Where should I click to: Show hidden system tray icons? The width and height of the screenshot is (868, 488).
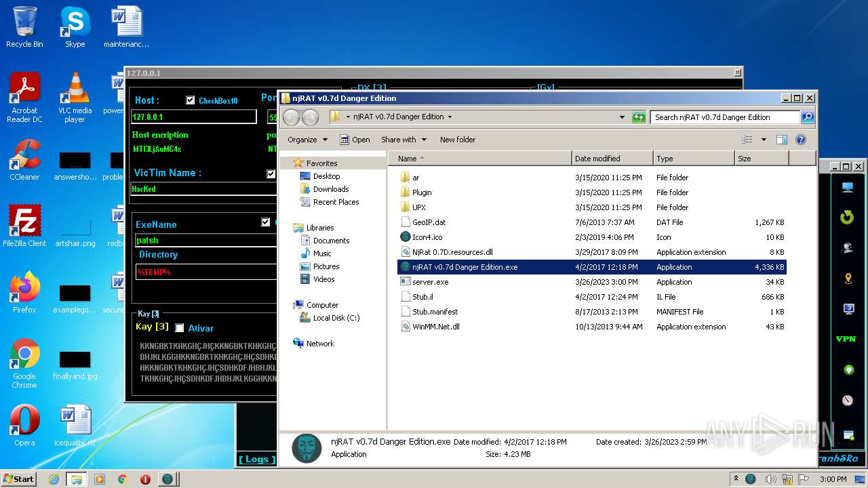click(736, 479)
